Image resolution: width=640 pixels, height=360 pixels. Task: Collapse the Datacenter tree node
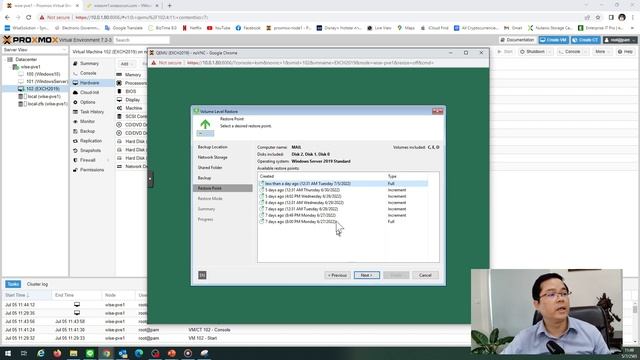[5, 60]
